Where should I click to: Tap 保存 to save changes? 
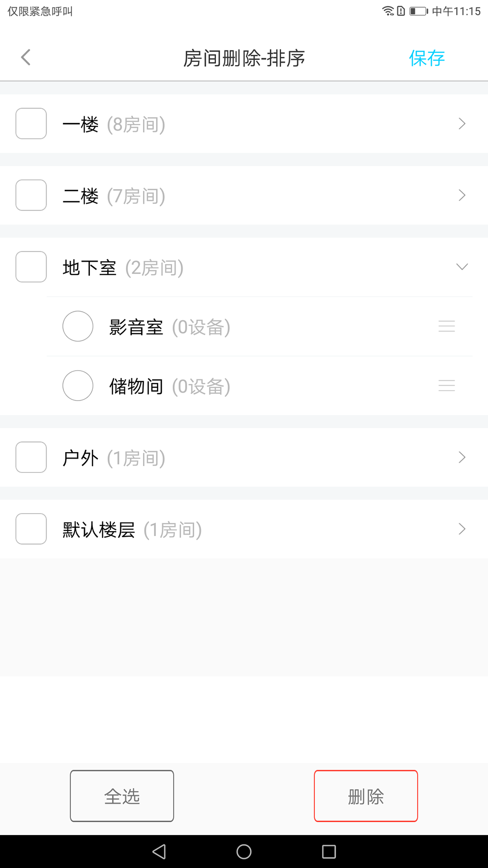(427, 58)
